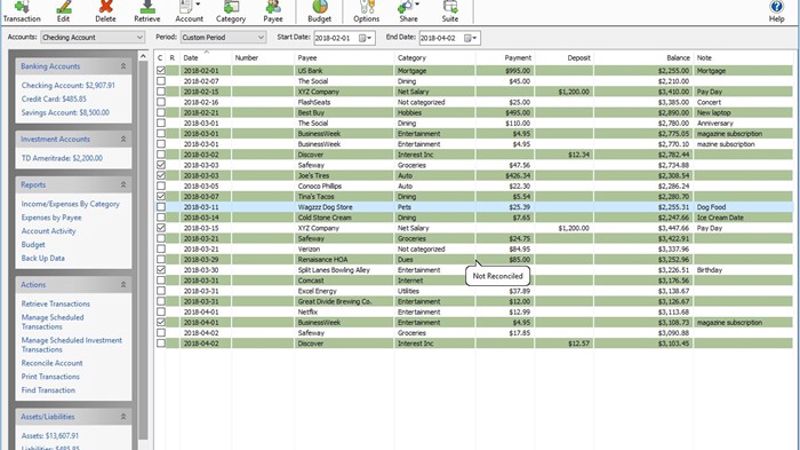Viewport: 800px width, 450px height.
Task: Open the End Date calendar picker
Action: [x=470, y=38]
